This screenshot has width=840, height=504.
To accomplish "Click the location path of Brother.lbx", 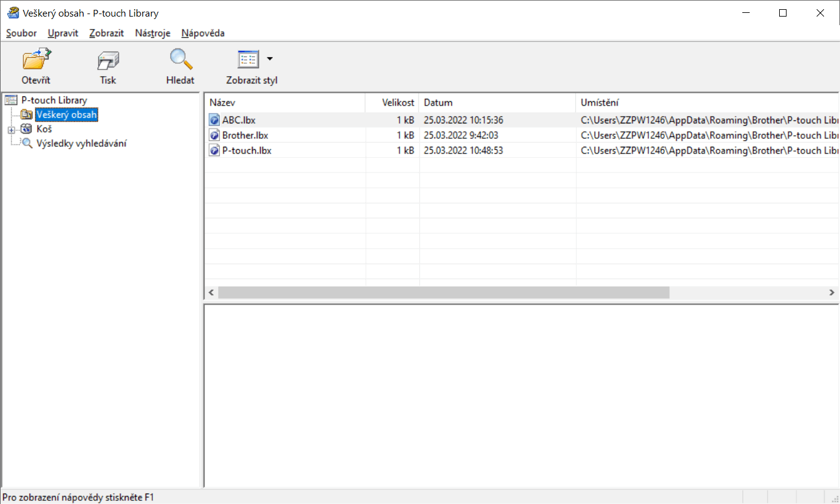I will point(710,135).
